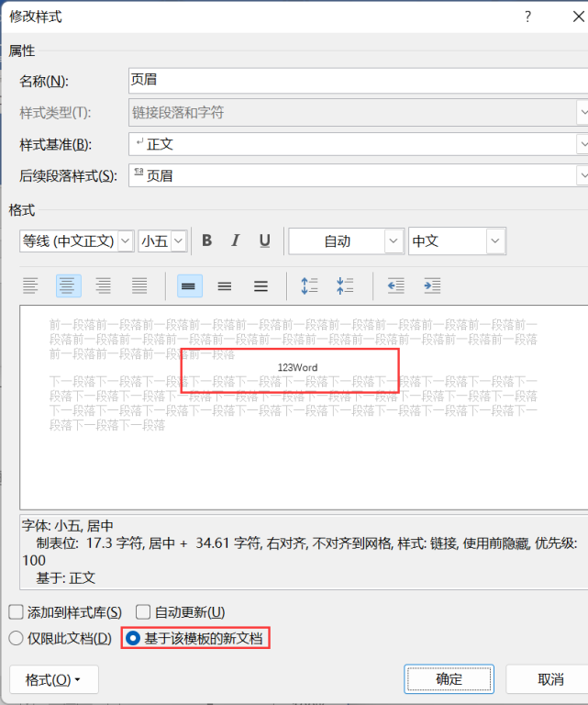The height and width of the screenshot is (705, 588).
Task: Close the 修改样式 dialog
Action: tap(578, 17)
